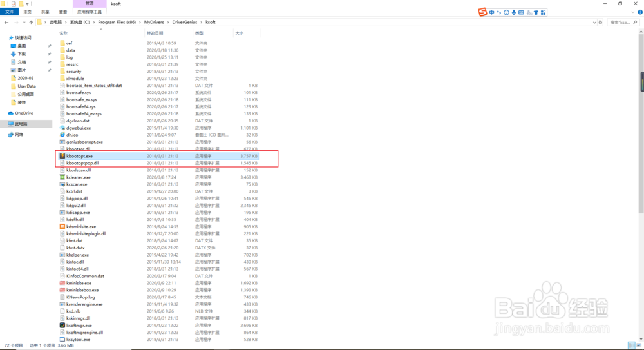Open the 应用程序工具 ribbon tab
The image size is (644, 350).
90,12
